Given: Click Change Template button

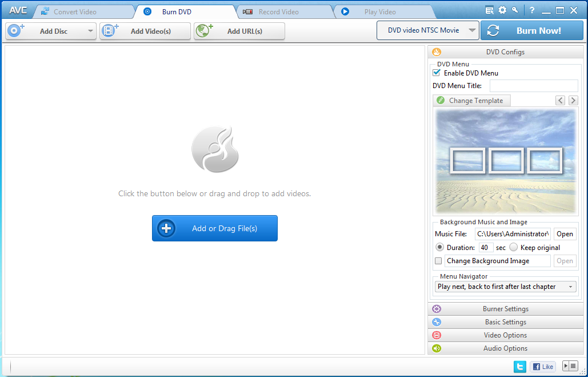Looking at the screenshot, I should click(472, 101).
